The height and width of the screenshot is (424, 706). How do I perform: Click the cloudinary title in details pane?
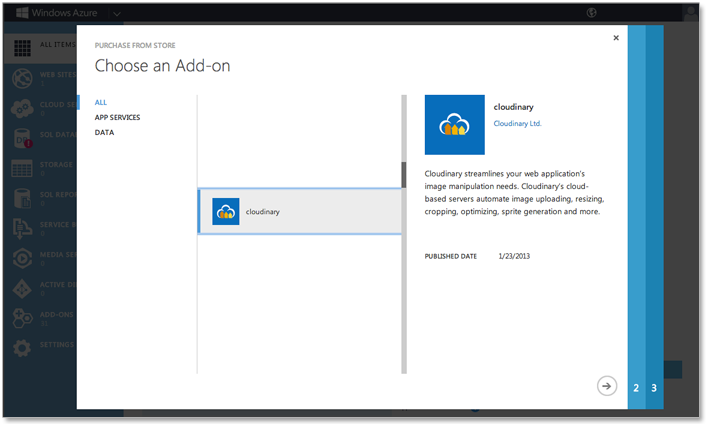click(x=513, y=107)
